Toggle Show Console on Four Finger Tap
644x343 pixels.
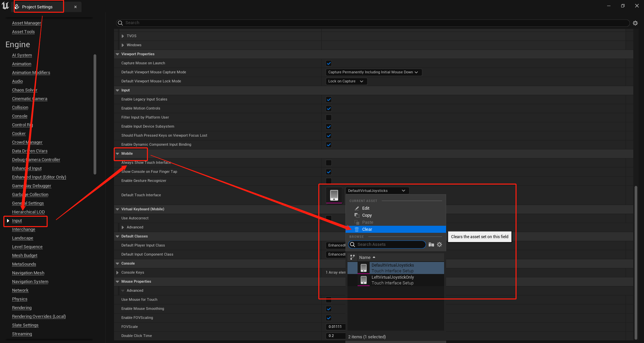point(329,172)
